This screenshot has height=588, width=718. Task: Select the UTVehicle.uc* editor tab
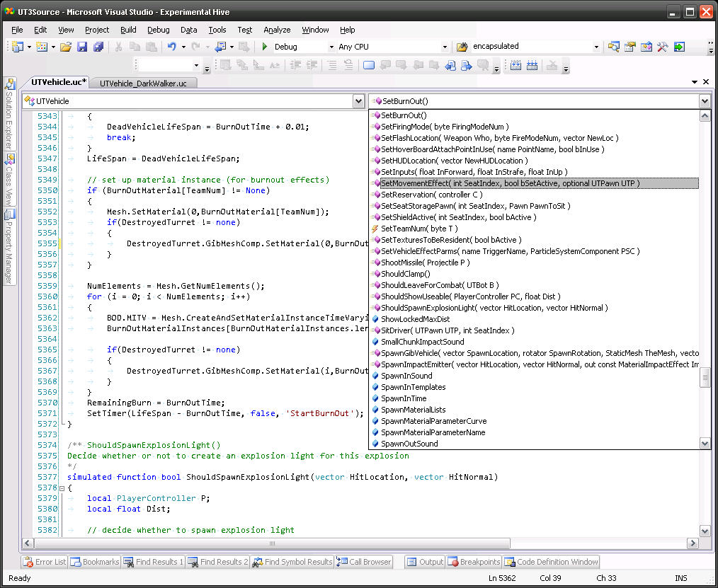[x=58, y=82]
